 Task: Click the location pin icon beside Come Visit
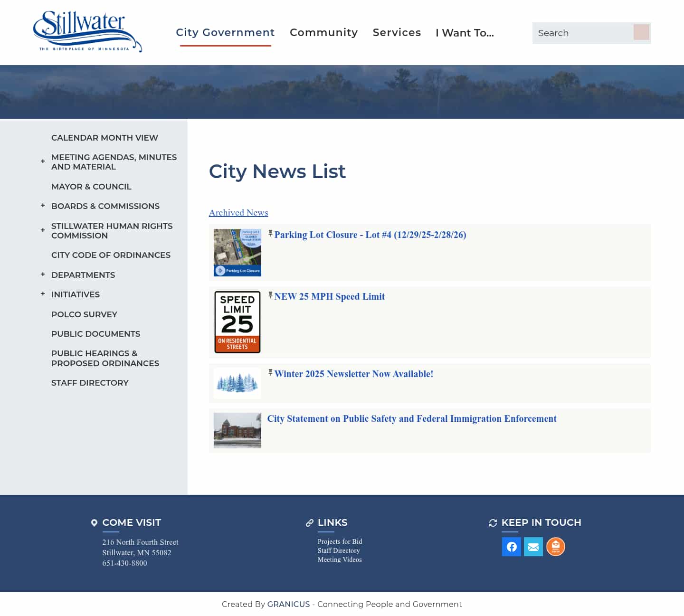(94, 522)
